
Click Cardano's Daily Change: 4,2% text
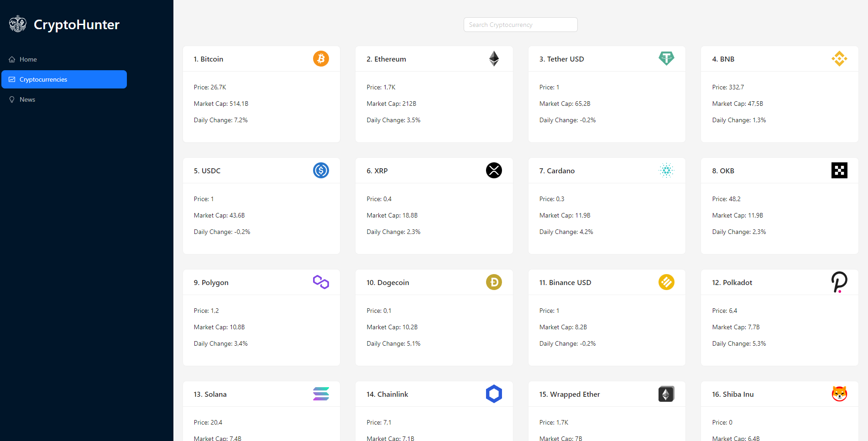(566, 232)
